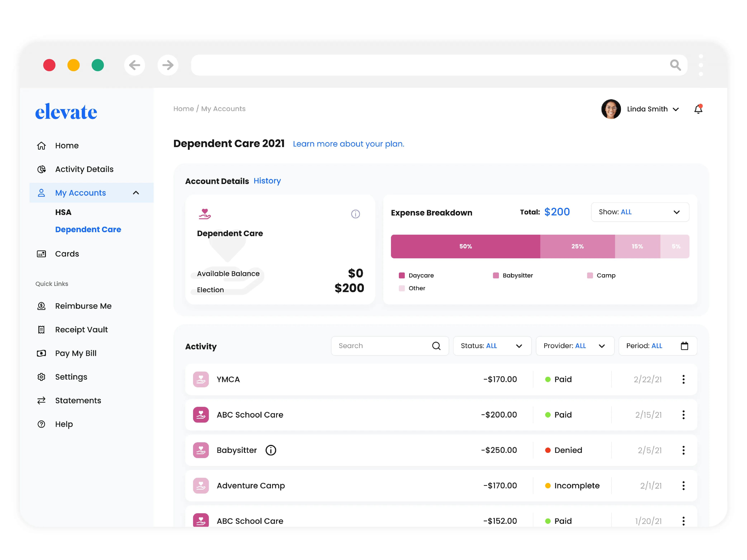Open Activity Details menu item
This screenshot has width=747, height=560.
pyautogui.click(x=84, y=169)
